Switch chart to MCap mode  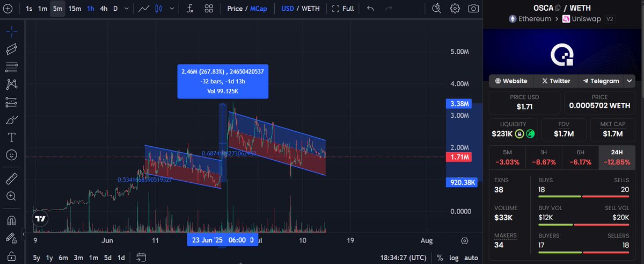pos(259,9)
